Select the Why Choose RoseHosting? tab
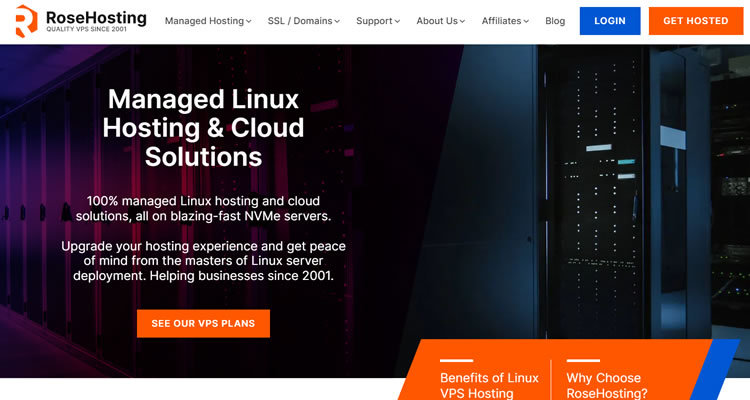Viewport: 750px width, 400px height. tap(607, 385)
